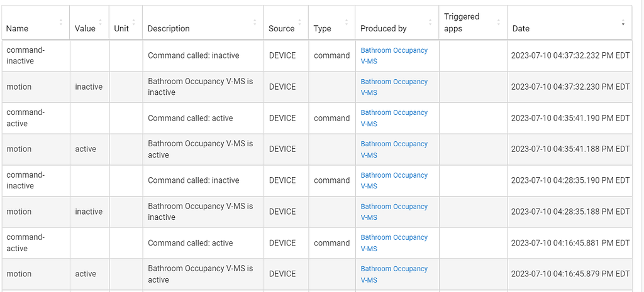Click the first "Command called: inactive" description cell
The image size is (644, 292).
coord(194,55)
